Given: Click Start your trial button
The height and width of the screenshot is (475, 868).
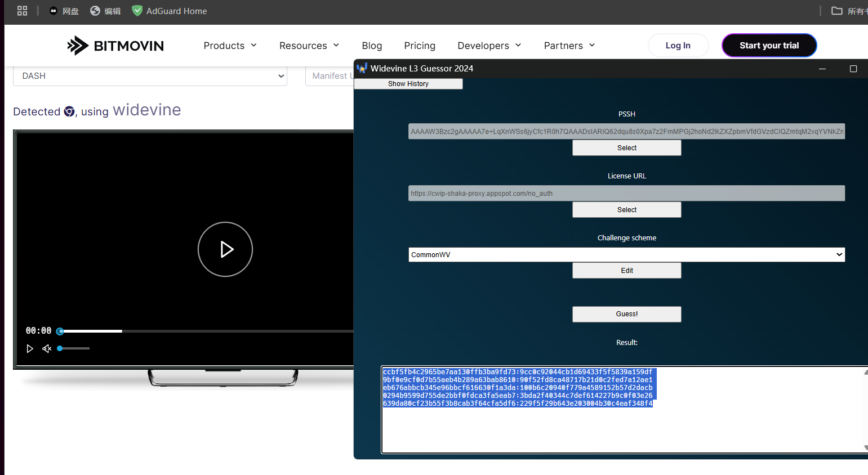Looking at the screenshot, I should [x=769, y=46].
